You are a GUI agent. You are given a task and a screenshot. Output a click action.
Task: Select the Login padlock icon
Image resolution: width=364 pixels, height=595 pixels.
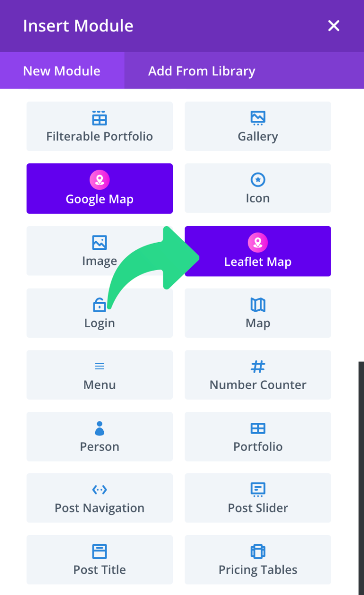coord(99,305)
